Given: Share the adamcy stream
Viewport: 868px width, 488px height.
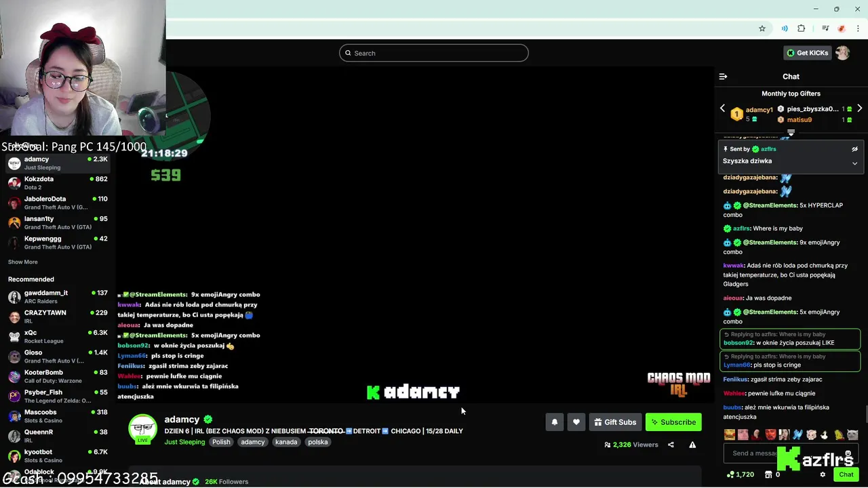Looking at the screenshot, I should (671, 445).
